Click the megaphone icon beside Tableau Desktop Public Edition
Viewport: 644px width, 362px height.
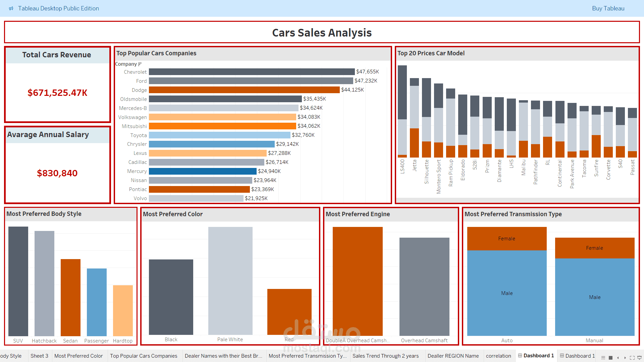(11, 8)
